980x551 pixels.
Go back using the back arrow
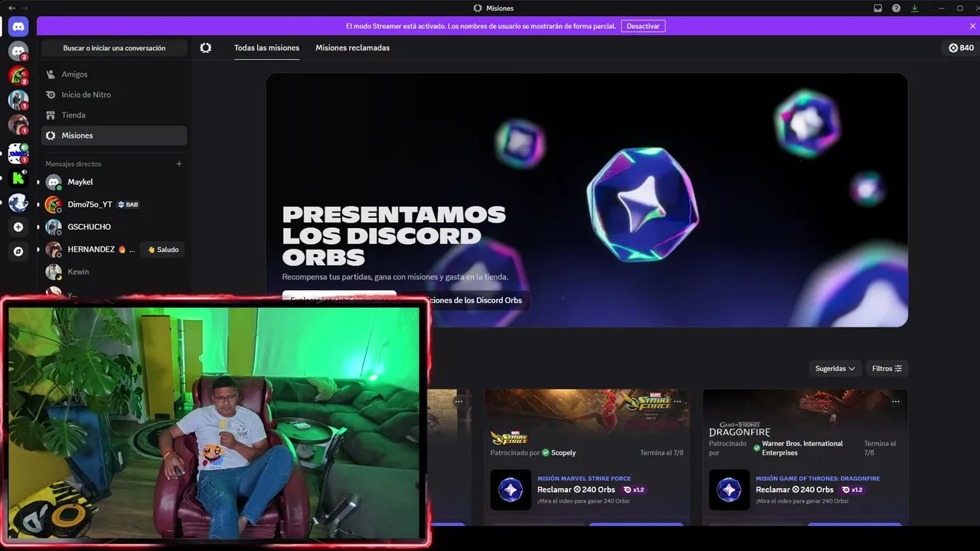tap(11, 8)
